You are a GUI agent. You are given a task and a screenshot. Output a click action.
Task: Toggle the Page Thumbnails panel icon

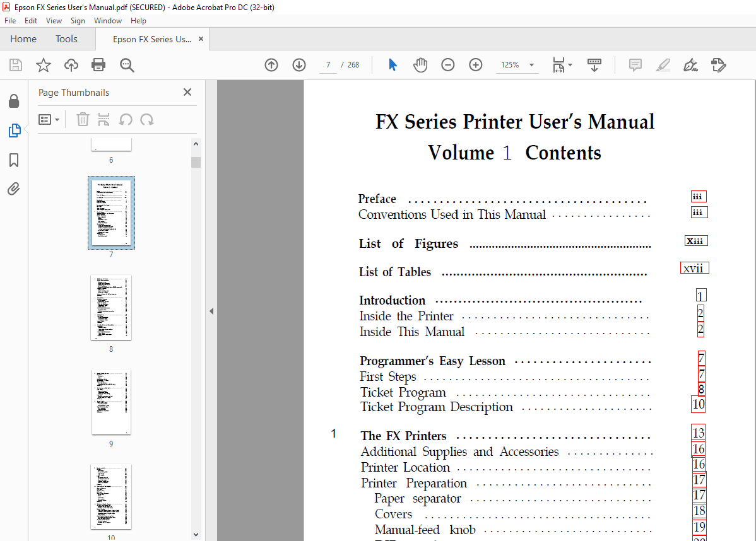coord(15,131)
